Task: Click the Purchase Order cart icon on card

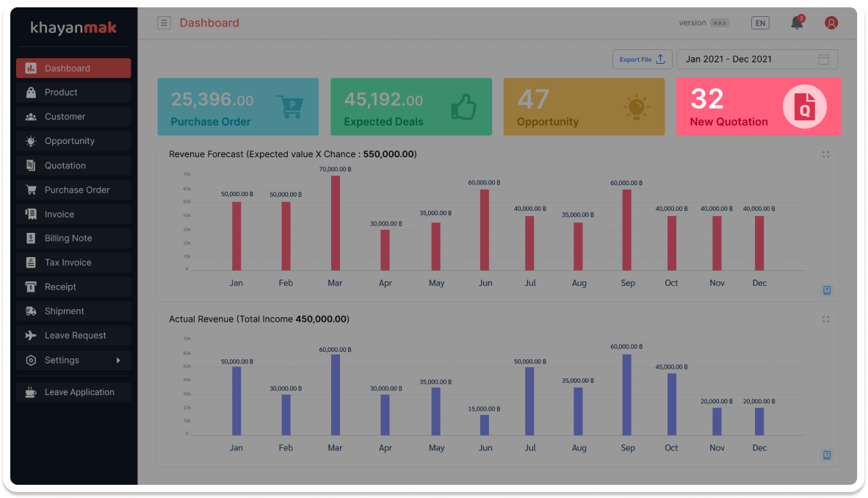Action: click(x=291, y=107)
